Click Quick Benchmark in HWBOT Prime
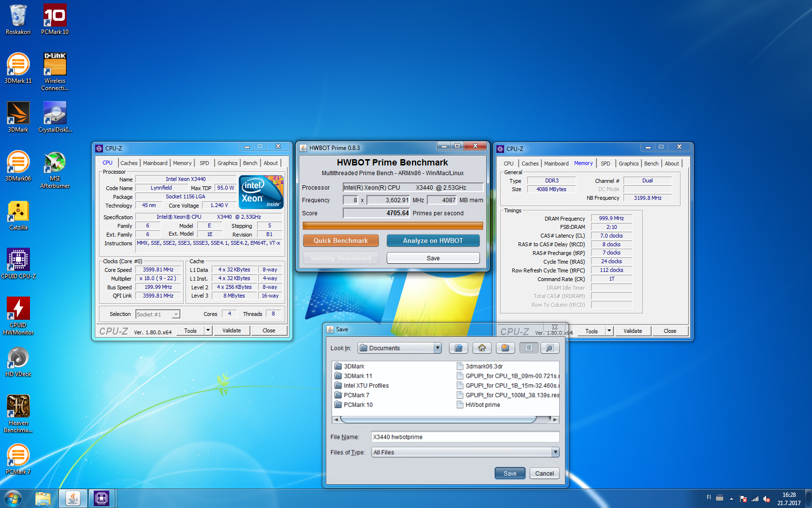Image resolution: width=812 pixels, height=508 pixels. [x=341, y=240]
